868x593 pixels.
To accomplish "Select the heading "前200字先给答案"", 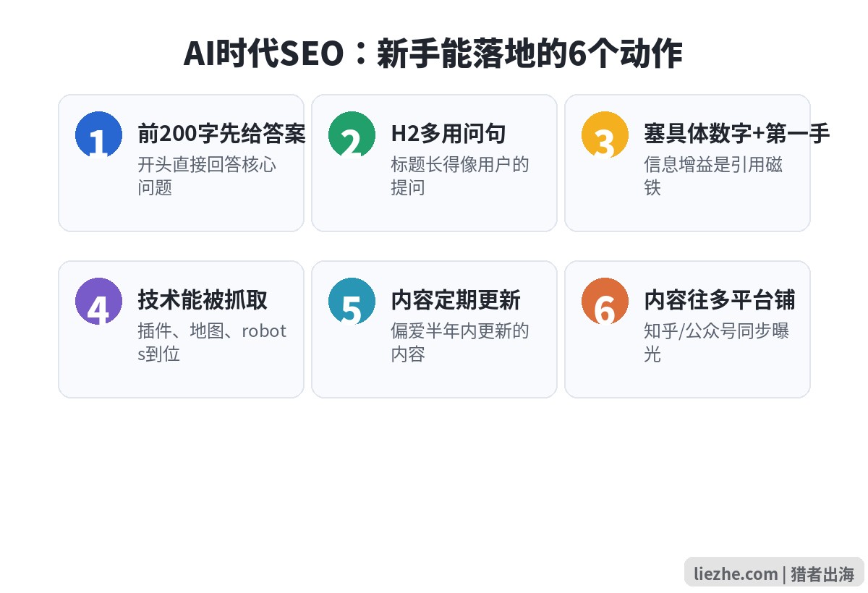I will 222,134.
